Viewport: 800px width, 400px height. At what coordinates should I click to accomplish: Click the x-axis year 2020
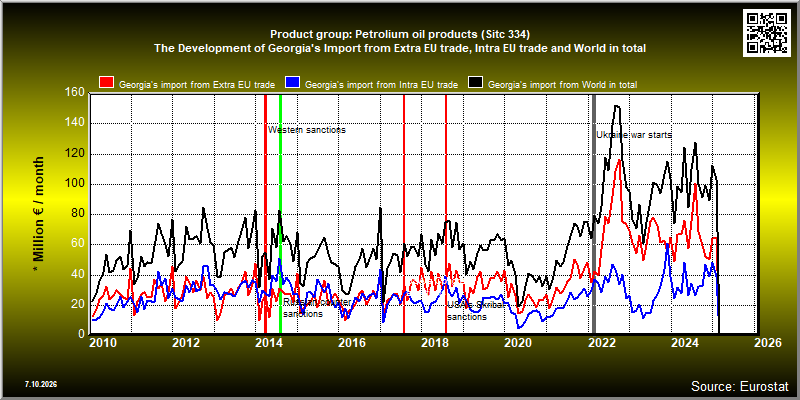click(x=518, y=343)
